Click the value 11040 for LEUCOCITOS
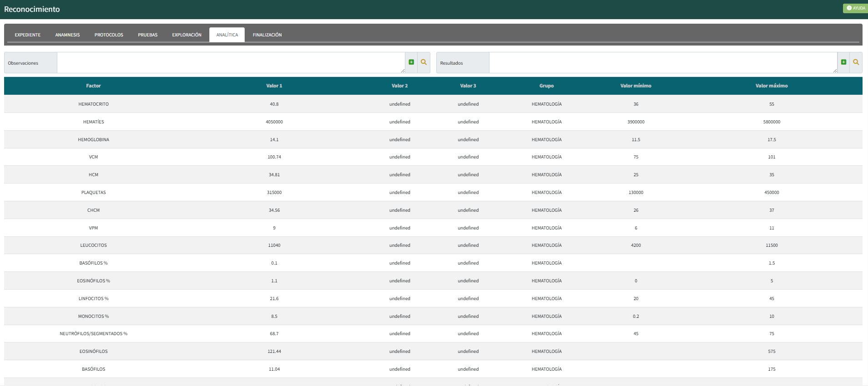 (274, 245)
